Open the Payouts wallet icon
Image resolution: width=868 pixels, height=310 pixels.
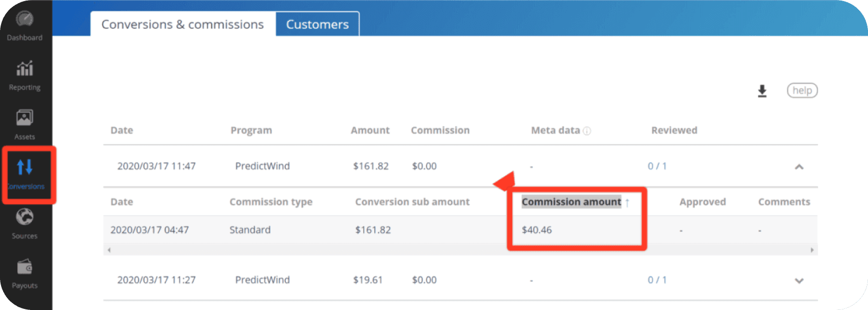[x=24, y=267]
